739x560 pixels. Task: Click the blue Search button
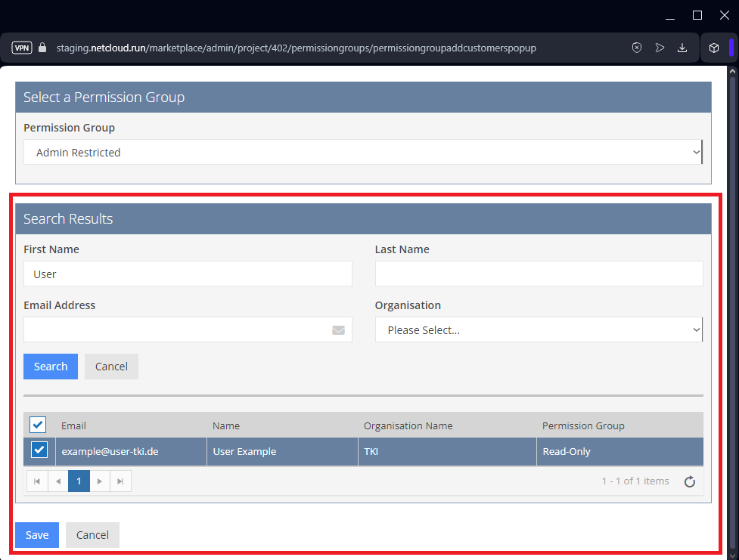click(x=51, y=367)
